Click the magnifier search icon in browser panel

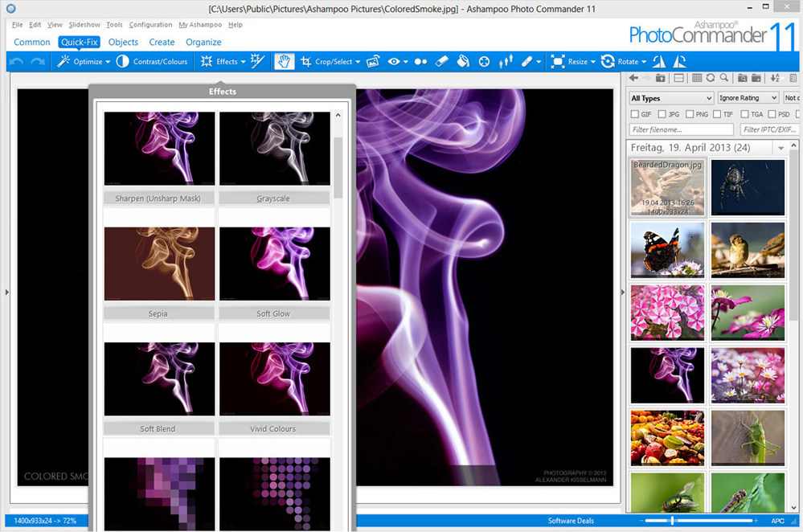(x=724, y=78)
